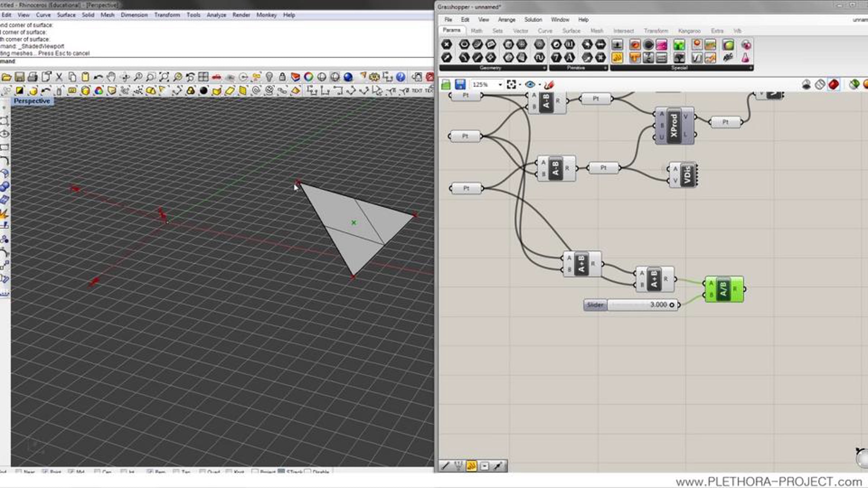Click the pink flask Galapagos icon
The width and height of the screenshot is (868, 488).
coord(746,57)
